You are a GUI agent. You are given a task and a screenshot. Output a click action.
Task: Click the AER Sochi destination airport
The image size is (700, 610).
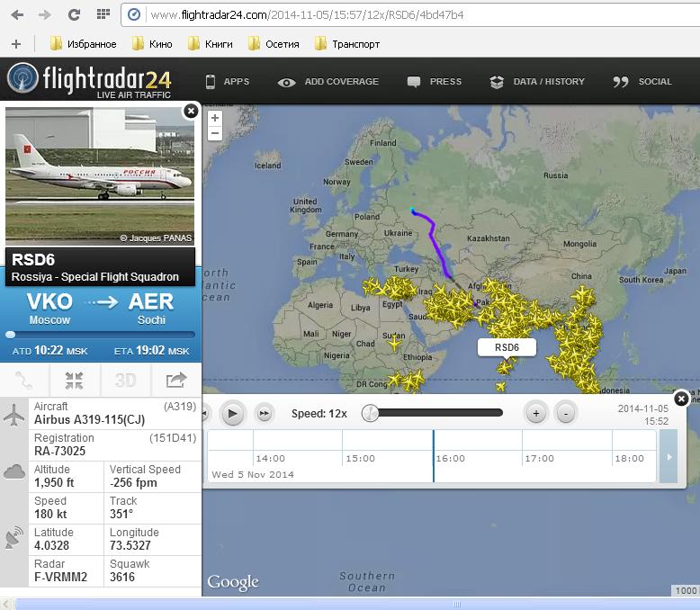pyautogui.click(x=151, y=308)
